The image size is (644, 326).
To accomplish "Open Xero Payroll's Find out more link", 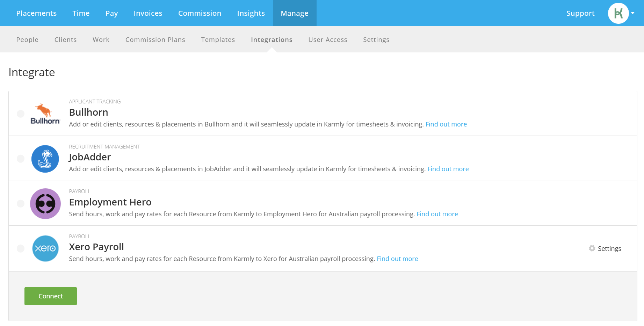I will [397, 259].
